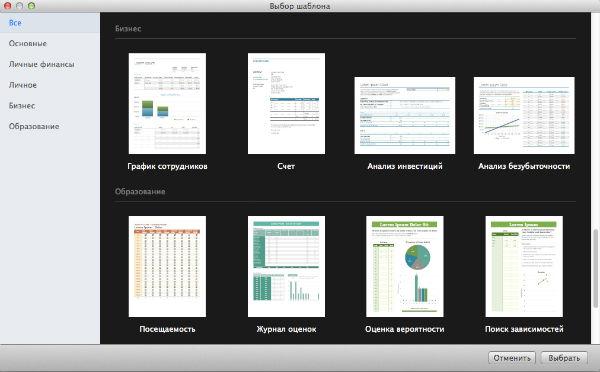The height and width of the screenshot is (372, 600).
Task: Open the Образование sidebar category
Action: click(50, 126)
